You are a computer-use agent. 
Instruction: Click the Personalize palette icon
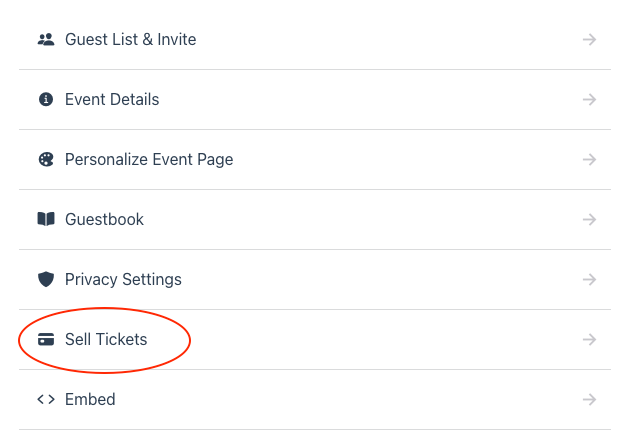pyautogui.click(x=45, y=160)
